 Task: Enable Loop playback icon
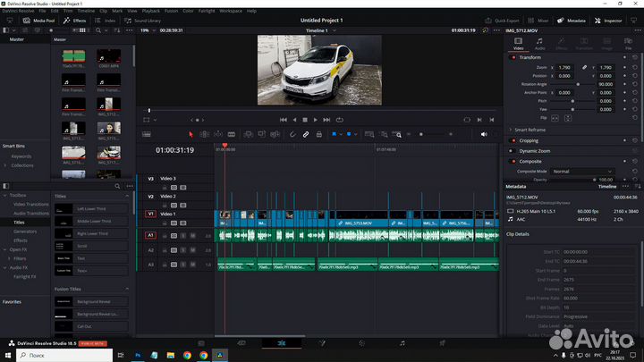tap(339, 119)
